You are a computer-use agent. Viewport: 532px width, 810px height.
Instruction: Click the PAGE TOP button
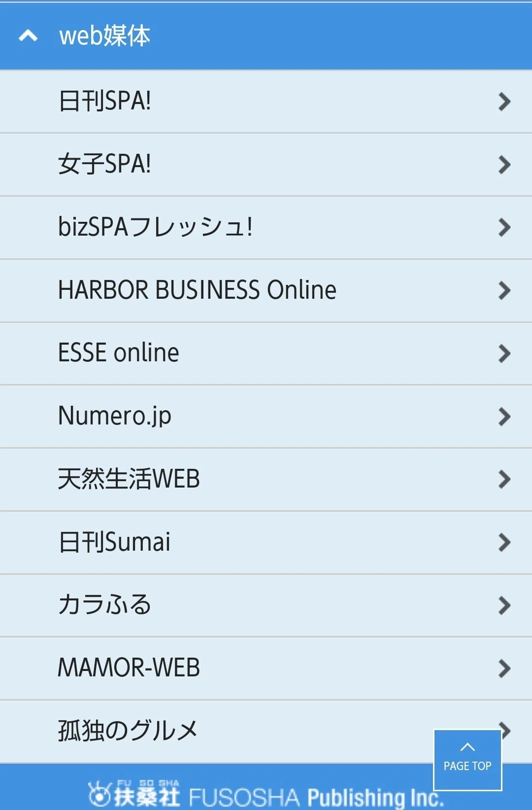[x=467, y=760]
